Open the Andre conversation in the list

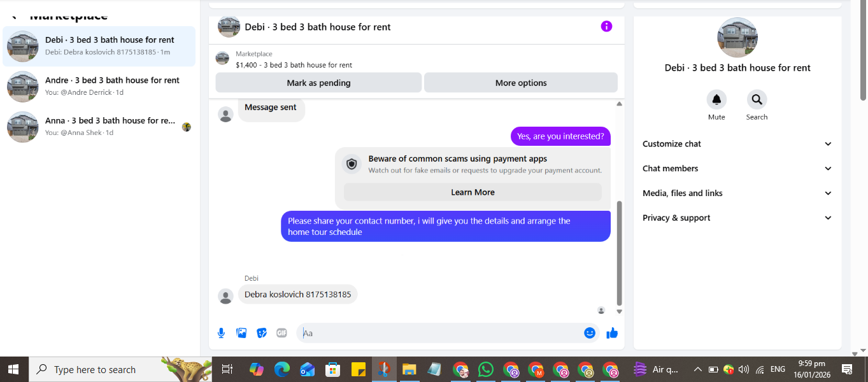[x=99, y=87]
